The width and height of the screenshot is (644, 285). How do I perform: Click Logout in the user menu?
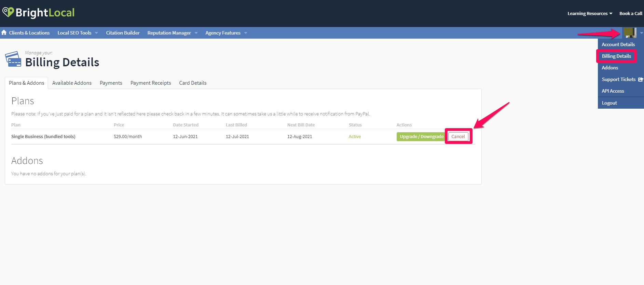click(609, 103)
